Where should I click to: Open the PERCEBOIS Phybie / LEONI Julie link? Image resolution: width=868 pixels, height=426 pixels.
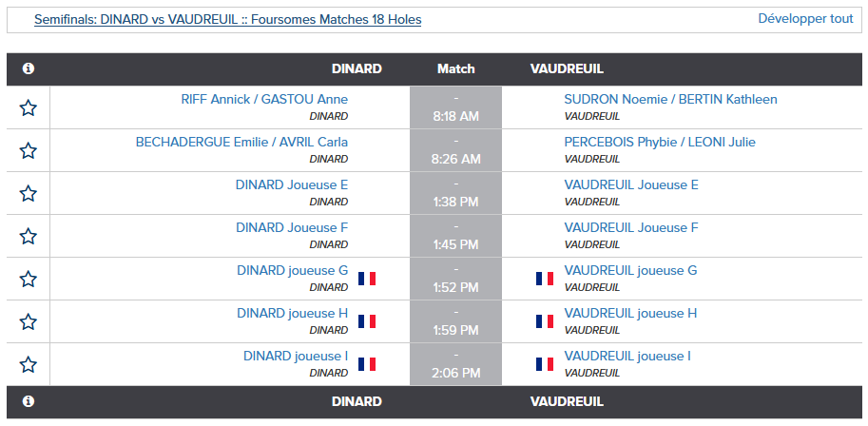660,143
